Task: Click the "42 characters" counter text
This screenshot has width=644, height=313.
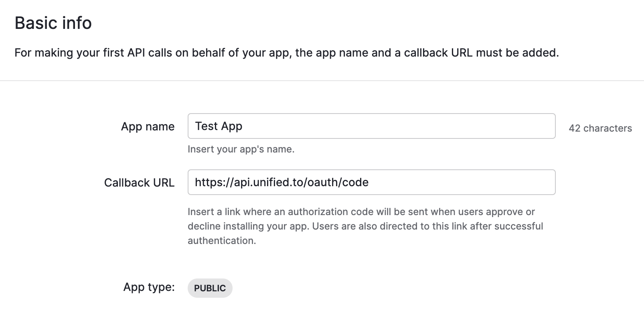Action: pyautogui.click(x=600, y=128)
